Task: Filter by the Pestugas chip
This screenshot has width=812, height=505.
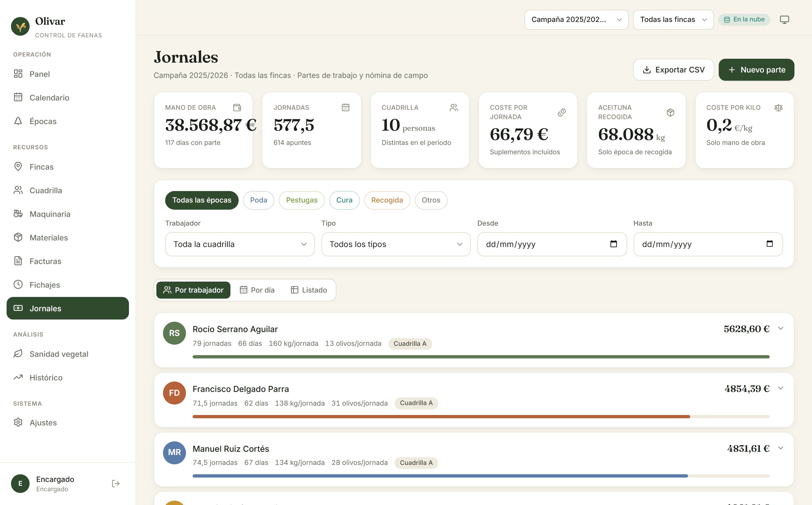Action: tap(302, 200)
